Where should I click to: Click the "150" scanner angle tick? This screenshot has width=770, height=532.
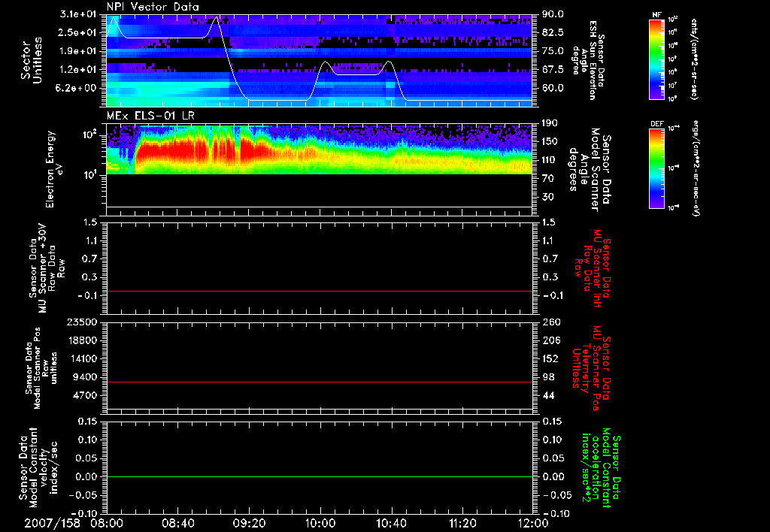550,142
